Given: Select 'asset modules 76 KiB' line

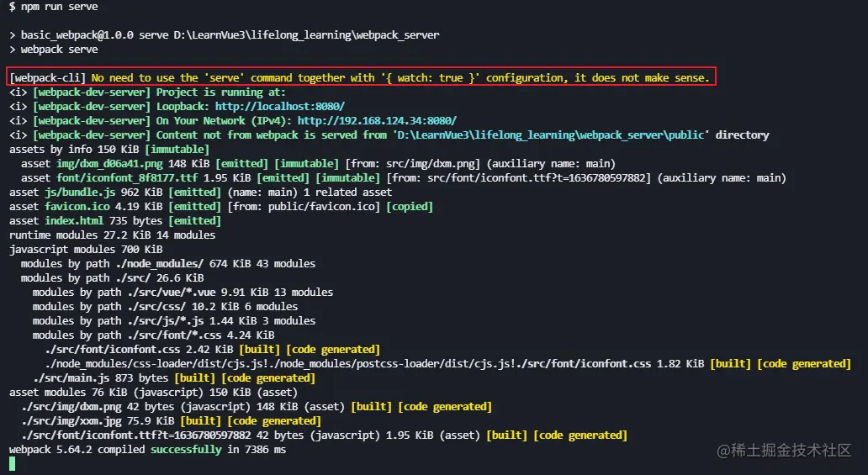Looking at the screenshot, I should pyautogui.click(x=153, y=393).
